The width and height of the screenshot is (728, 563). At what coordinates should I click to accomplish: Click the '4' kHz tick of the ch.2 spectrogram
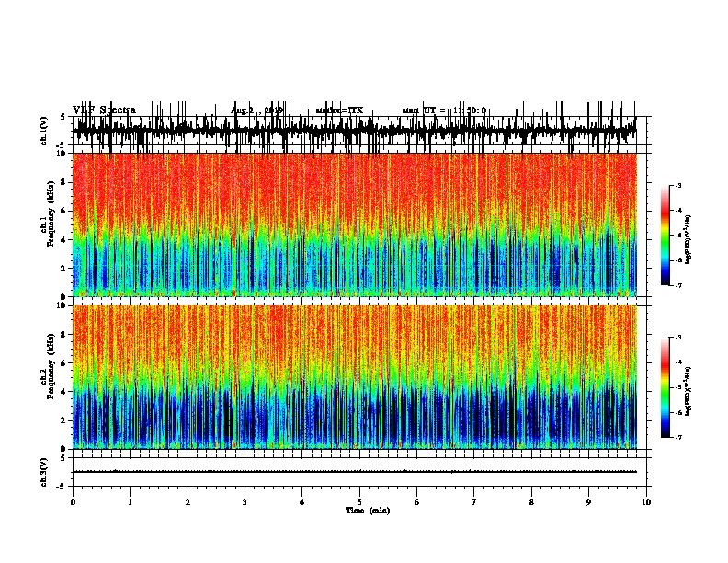(64, 392)
